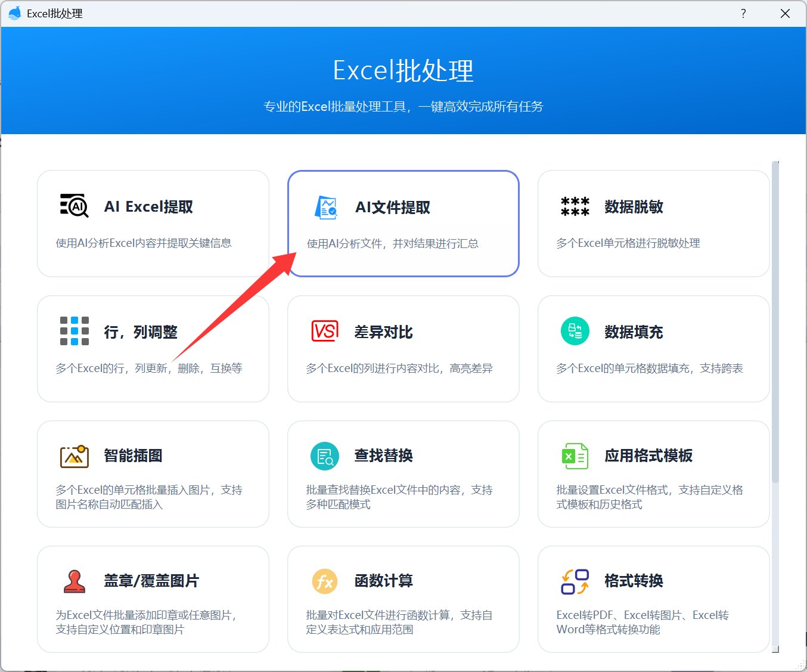Viewport: 807px width, 672px height.
Task: Click the 数据脱敏 asterisks icon
Action: pos(575,206)
